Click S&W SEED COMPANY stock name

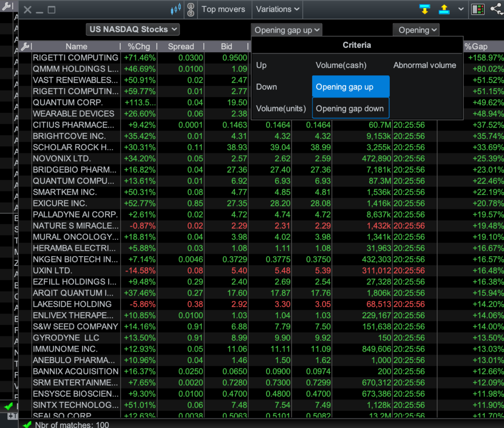[75, 327]
